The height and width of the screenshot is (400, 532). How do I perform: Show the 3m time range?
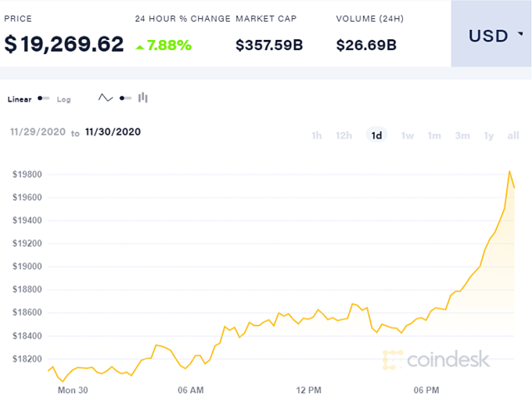[x=462, y=135]
